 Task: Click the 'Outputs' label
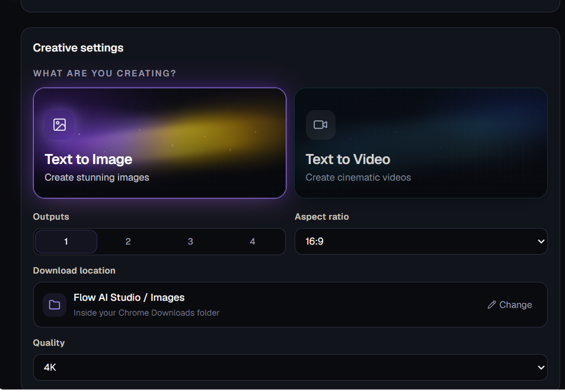coord(51,217)
